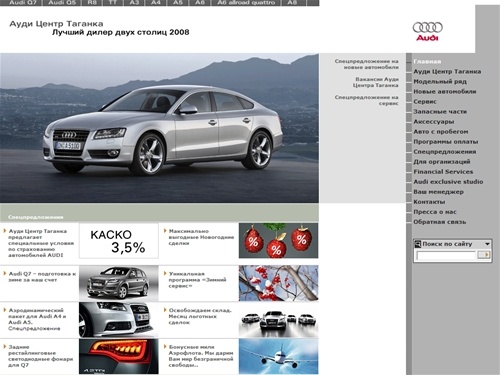Select Пресса о нас menu item
This screenshot has height=375, width=500.
tap(435, 212)
